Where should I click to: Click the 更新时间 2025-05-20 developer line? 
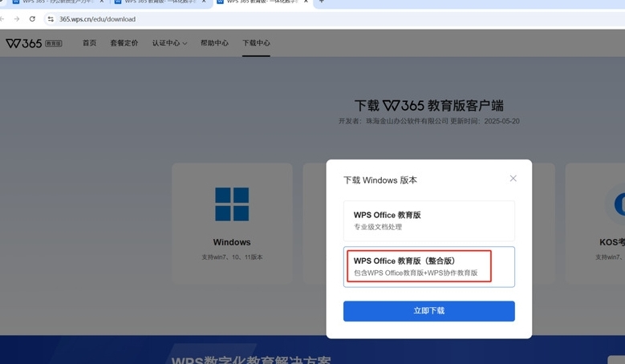tap(429, 121)
